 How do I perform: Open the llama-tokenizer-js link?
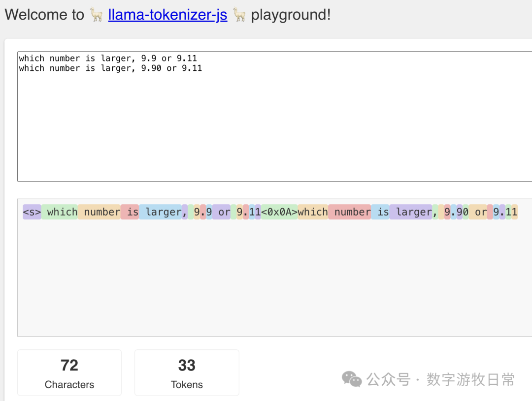167,15
